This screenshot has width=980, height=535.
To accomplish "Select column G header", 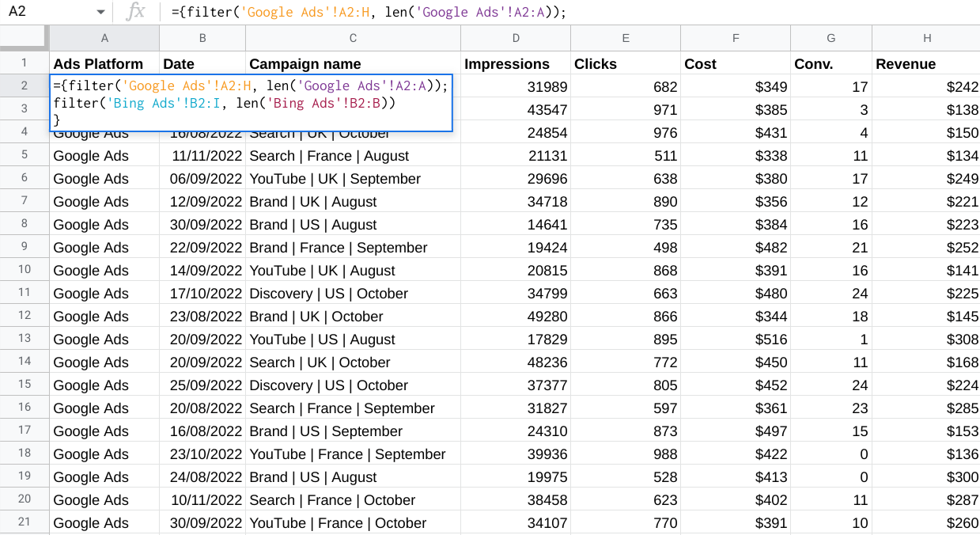I will pos(831,38).
